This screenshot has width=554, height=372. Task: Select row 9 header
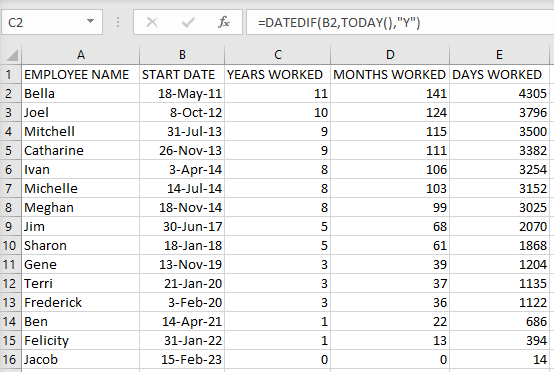pyautogui.click(x=11, y=226)
